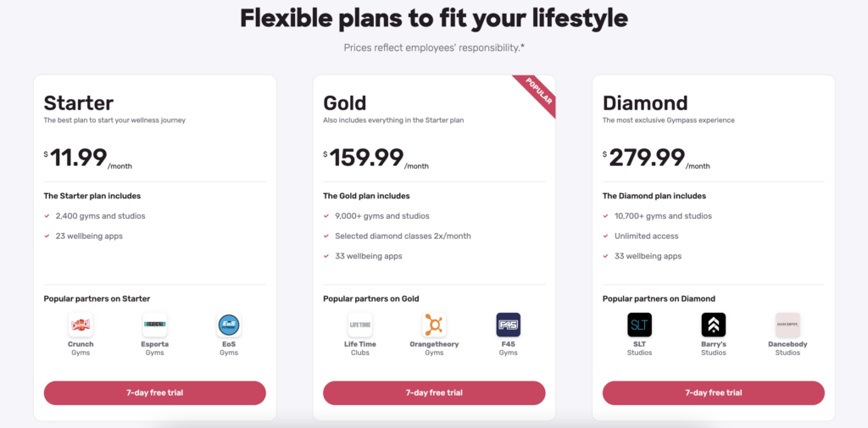
Task: Click the Dancebody studios logo icon
Action: pyautogui.click(x=787, y=325)
